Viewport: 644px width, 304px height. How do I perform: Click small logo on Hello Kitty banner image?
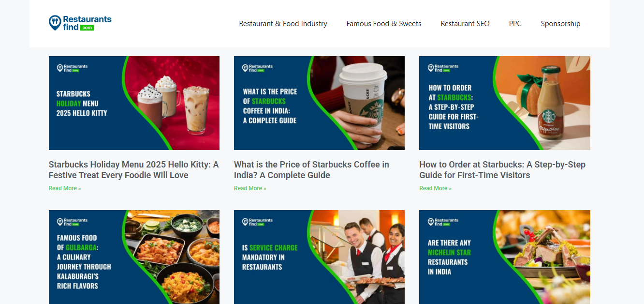[72, 68]
